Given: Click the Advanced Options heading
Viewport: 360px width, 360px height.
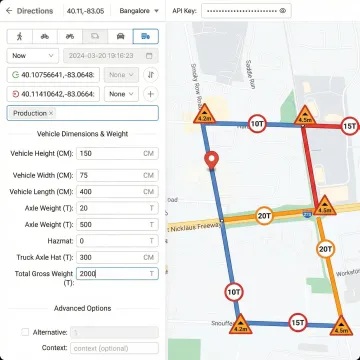Looking at the screenshot, I should (82, 308).
